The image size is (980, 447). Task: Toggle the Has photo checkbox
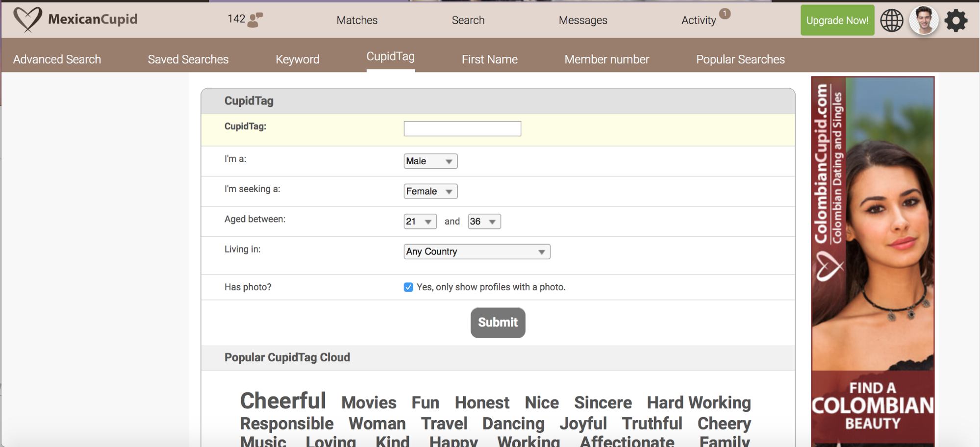(408, 287)
